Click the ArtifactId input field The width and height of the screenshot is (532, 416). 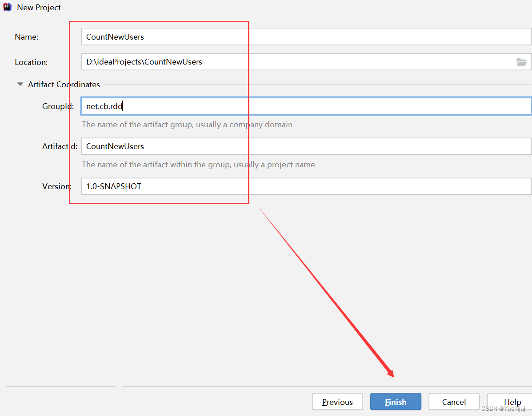pos(306,146)
